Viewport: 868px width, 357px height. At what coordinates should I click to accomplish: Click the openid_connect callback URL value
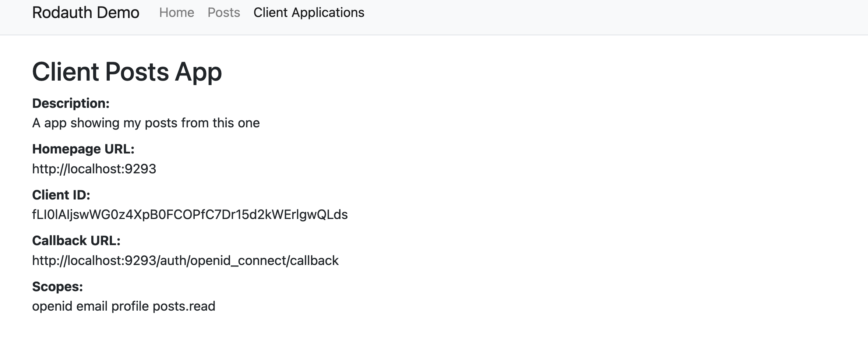coord(185,261)
